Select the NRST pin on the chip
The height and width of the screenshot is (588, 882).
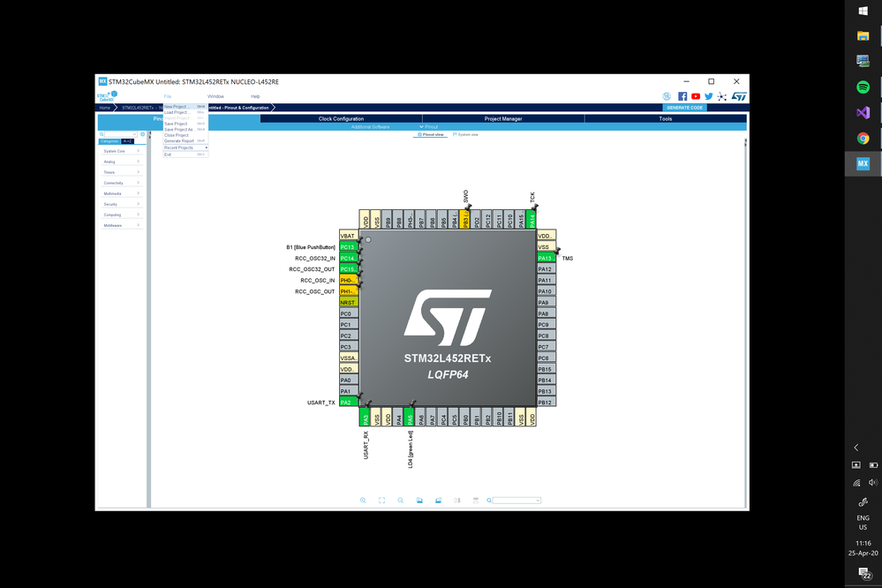click(x=349, y=303)
